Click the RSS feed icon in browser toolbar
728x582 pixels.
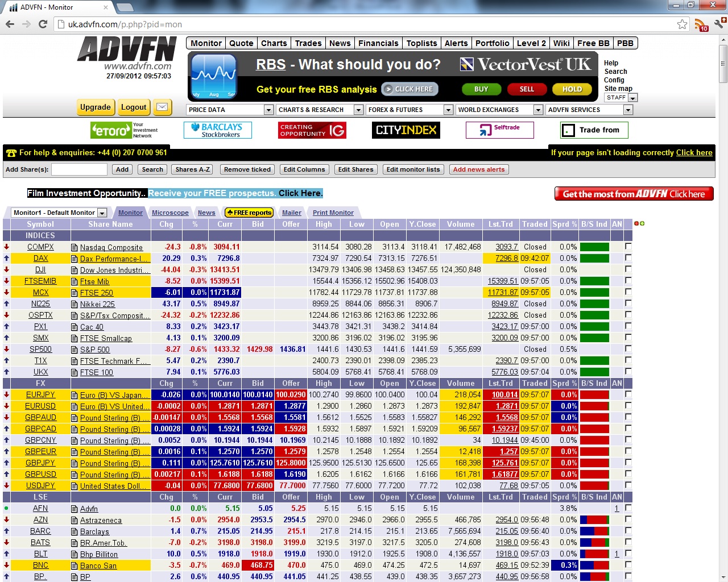click(701, 24)
